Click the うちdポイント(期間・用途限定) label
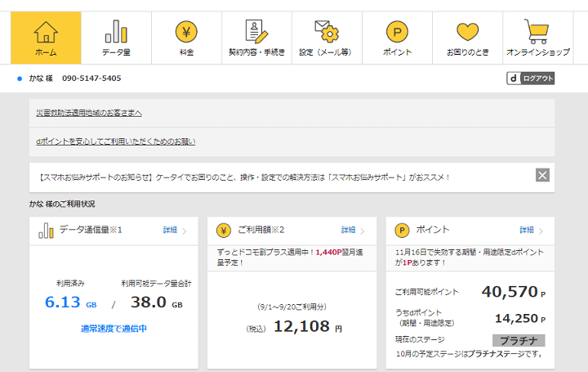 pos(425,317)
